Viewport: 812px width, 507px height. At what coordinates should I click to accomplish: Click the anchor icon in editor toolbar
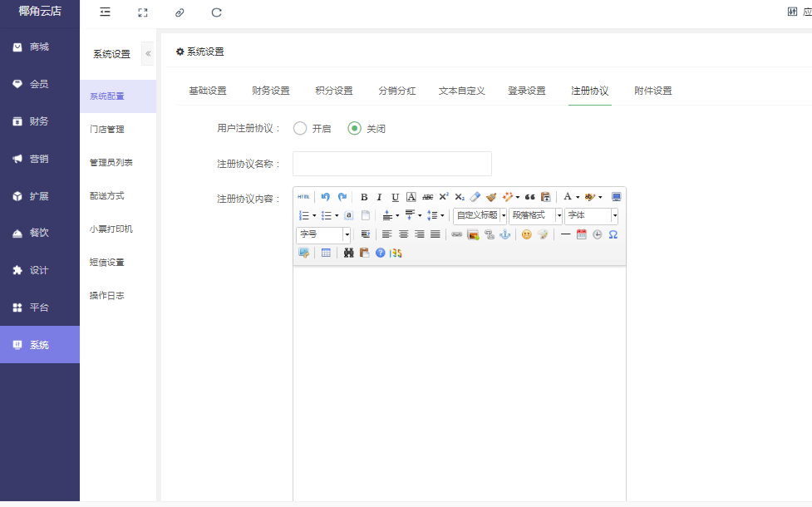pos(504,234)
